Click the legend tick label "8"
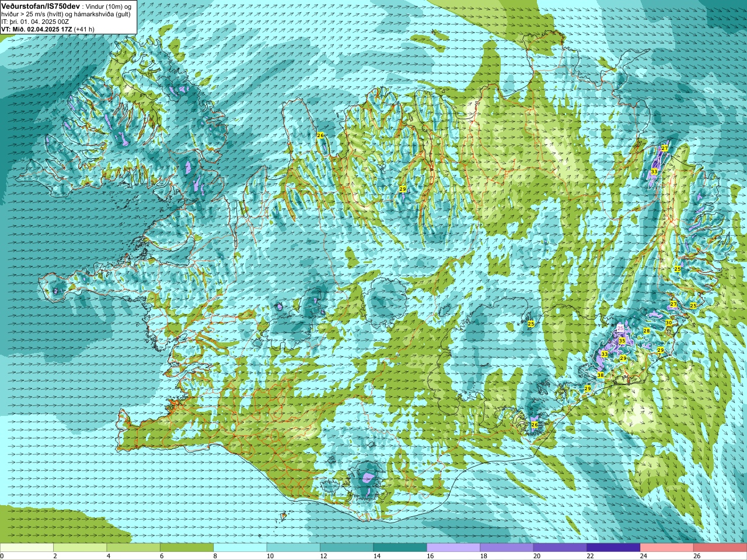This screenshot has width=747, height=560. pos(215,556)
